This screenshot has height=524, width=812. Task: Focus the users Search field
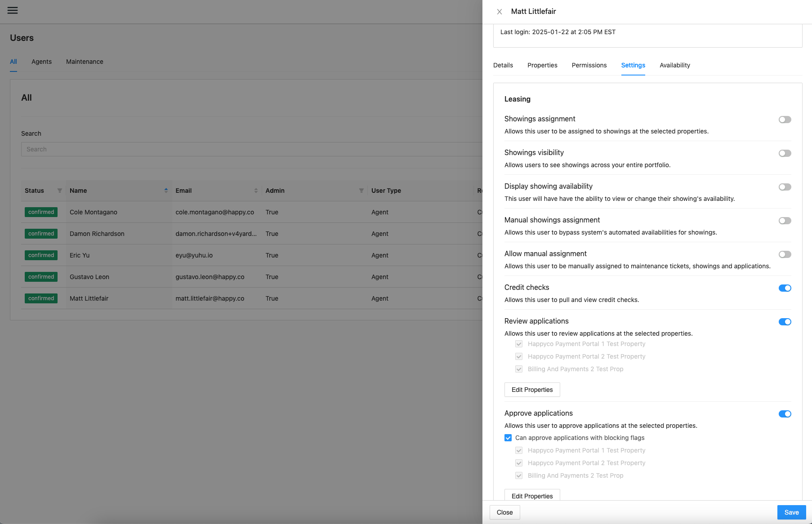pos(252,149)
